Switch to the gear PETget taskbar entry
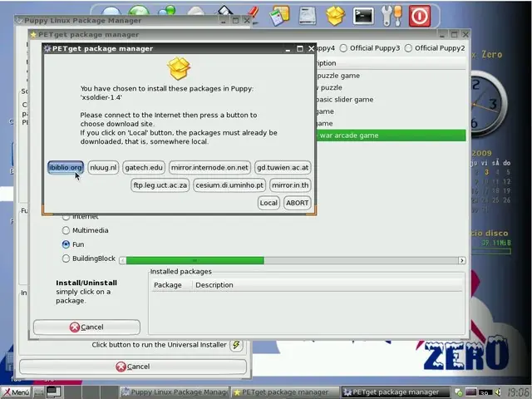The width and height of the screenshot is (532, 399). pyautogui.click(x=396, y=392)
